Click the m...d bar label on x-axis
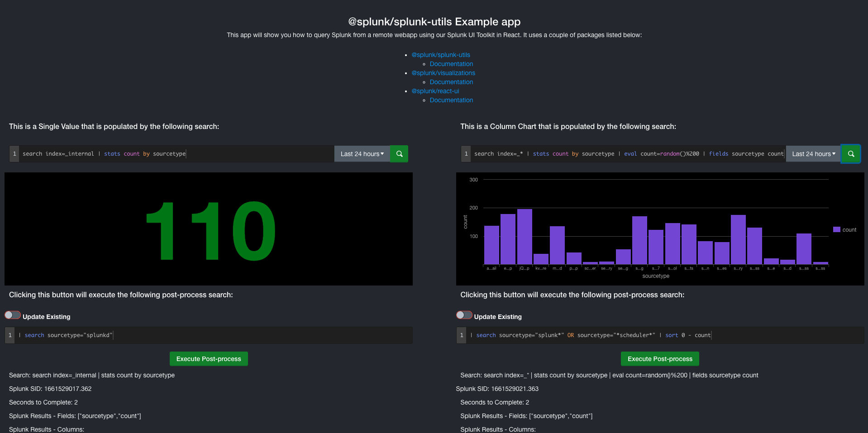868x433 pixels. [x=557, y=268]
